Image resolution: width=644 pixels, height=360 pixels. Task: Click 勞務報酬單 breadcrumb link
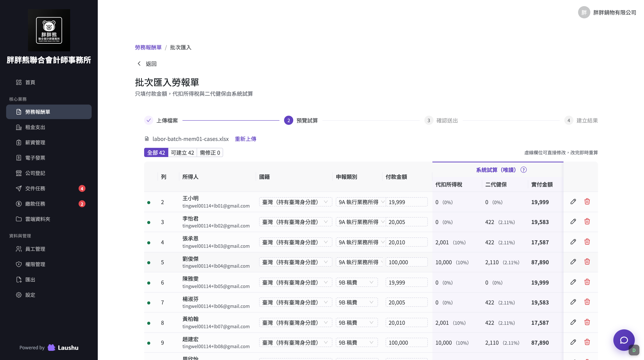pyautogui.click(x=148, y=47)
